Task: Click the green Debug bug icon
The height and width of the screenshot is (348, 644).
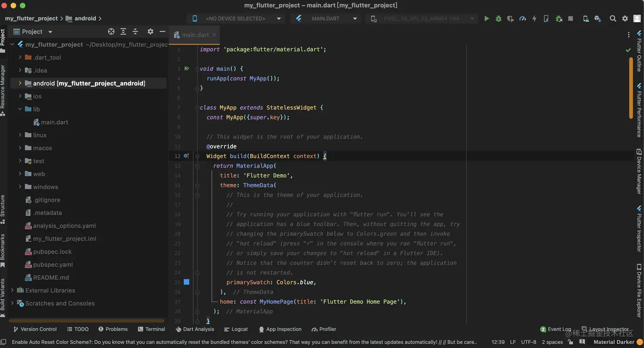Action: tap(498, 19)
